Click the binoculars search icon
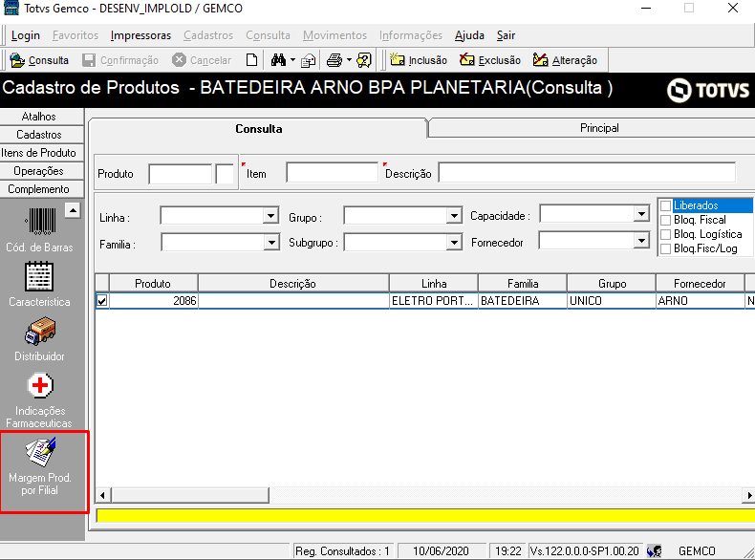755x560 pixels. (x=278, y=60)
